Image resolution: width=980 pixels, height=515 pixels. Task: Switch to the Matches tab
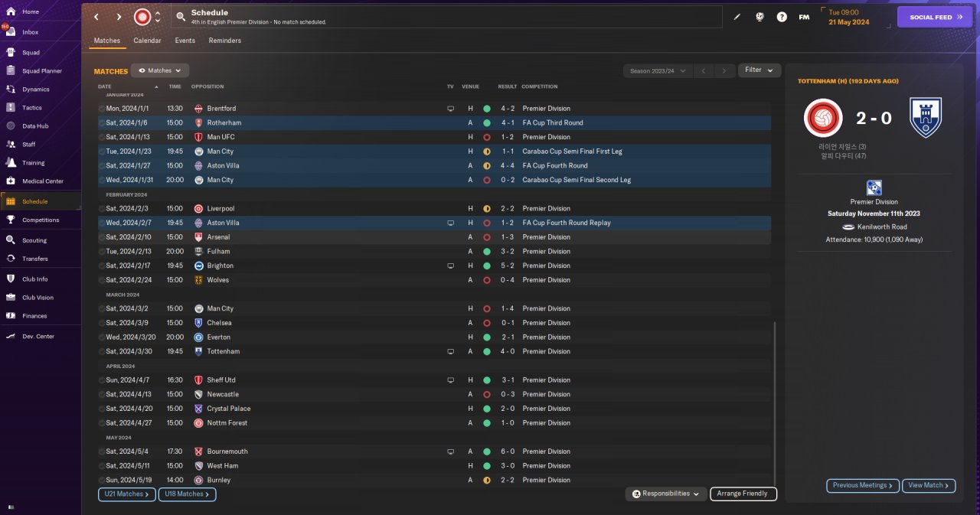[x=107, y=41]
